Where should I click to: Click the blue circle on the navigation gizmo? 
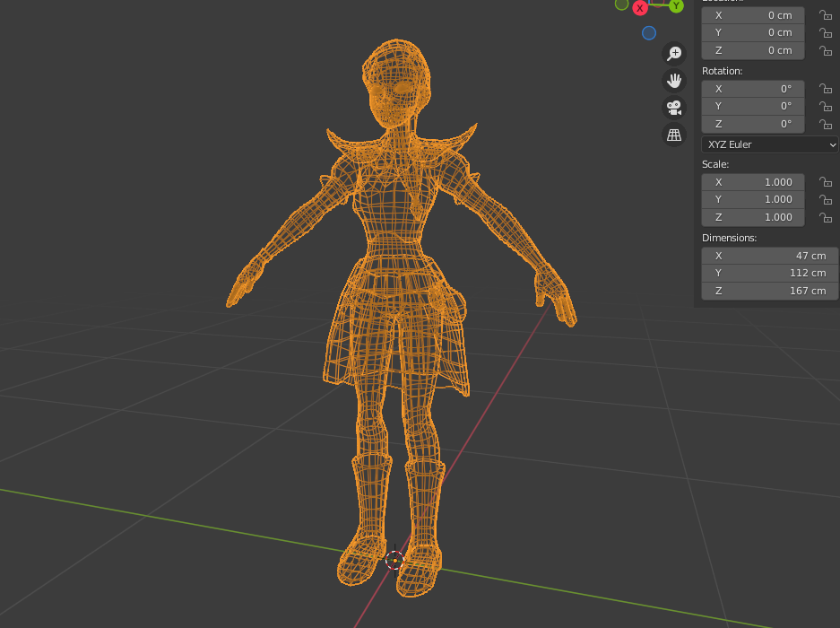649,33
